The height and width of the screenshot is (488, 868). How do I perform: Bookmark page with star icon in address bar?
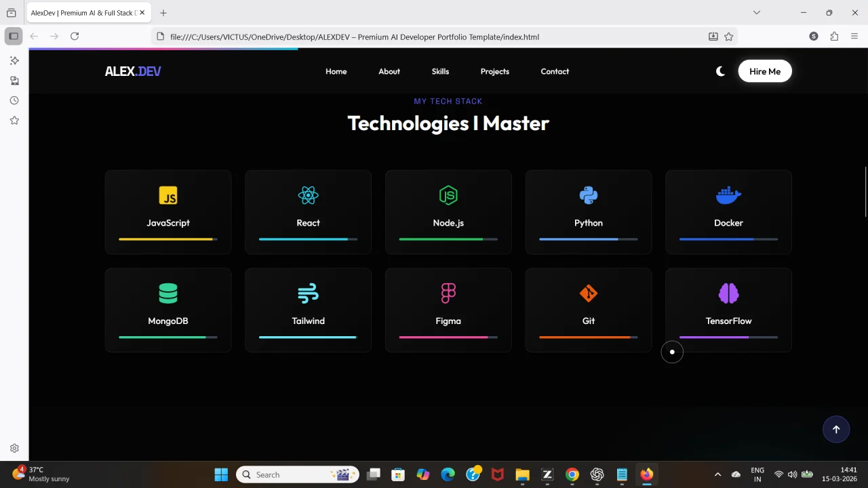(x=729, y=37)
